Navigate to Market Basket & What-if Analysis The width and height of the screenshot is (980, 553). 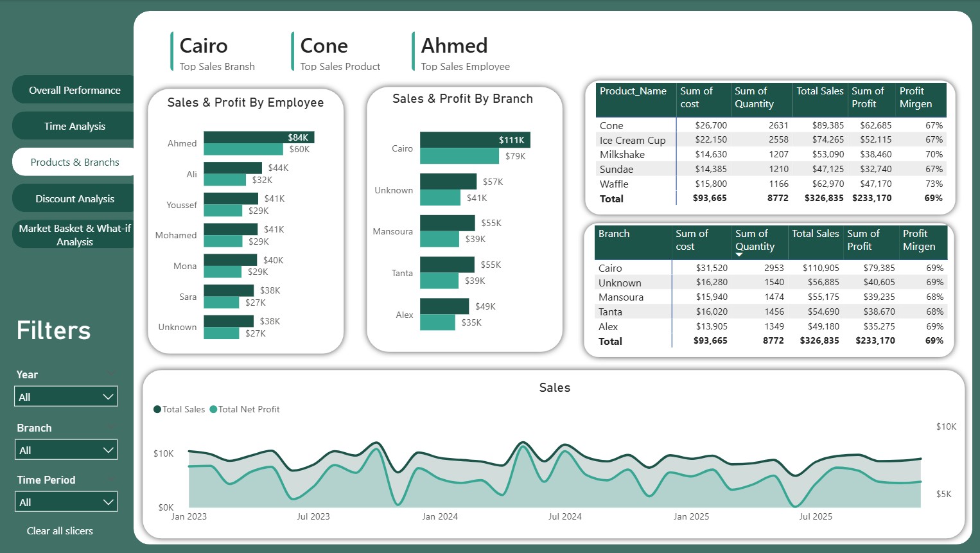[74, 235]
